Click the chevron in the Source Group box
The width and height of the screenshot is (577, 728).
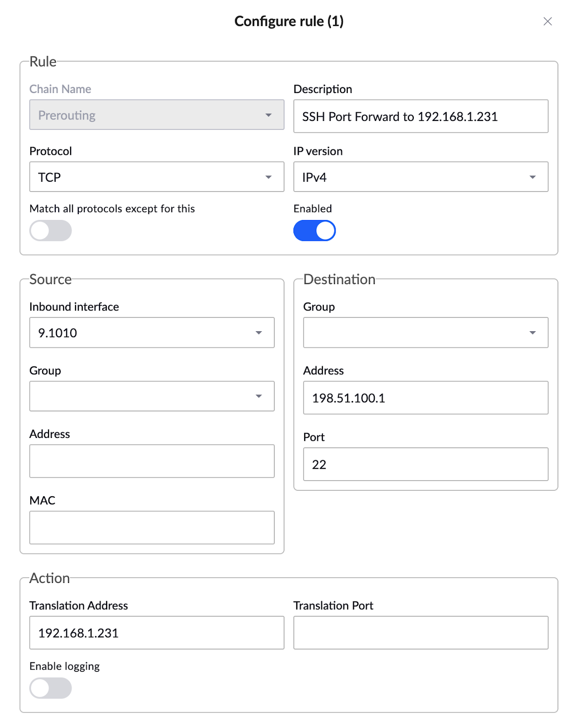259,396
